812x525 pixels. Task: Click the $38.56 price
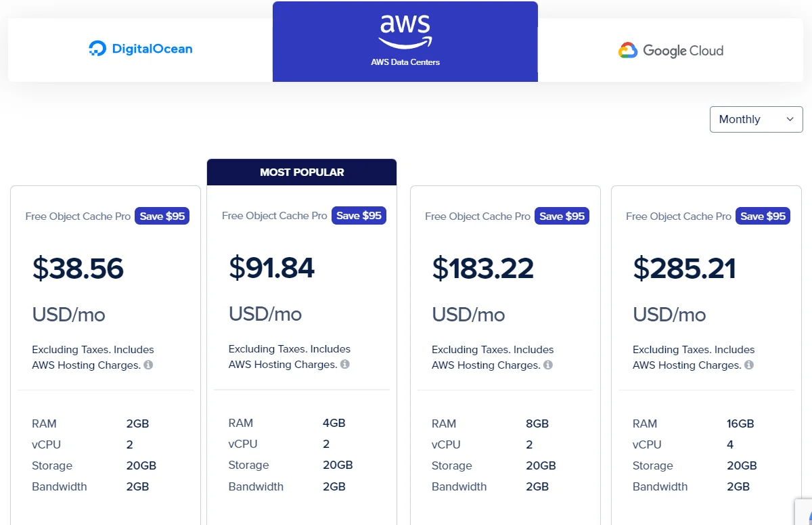coord(78,269)
